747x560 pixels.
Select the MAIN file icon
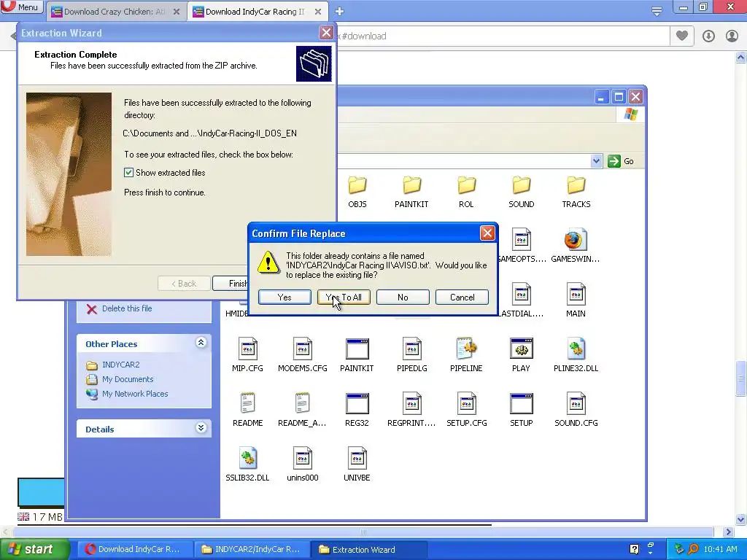click(x=576, y=295)
